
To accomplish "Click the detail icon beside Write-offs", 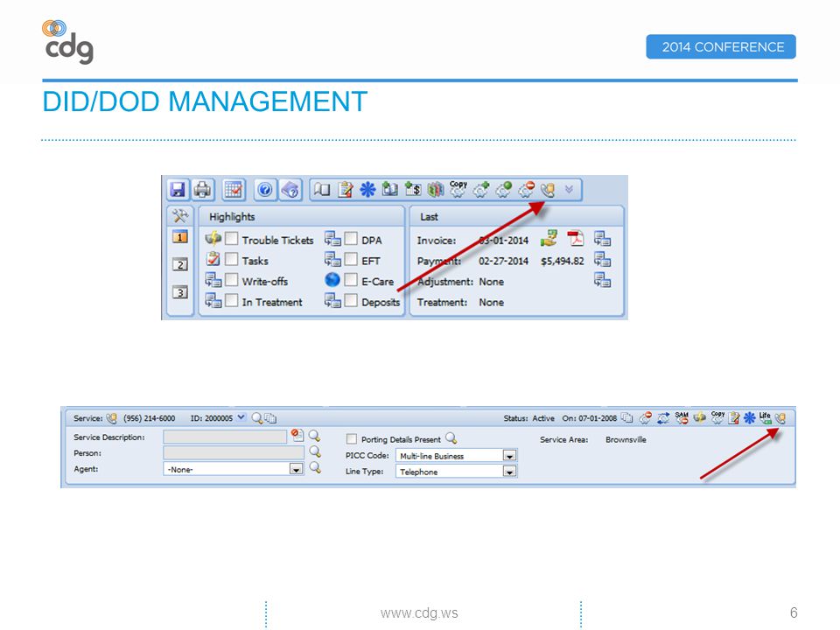I will pyautogui.click(x=213, y=280).
